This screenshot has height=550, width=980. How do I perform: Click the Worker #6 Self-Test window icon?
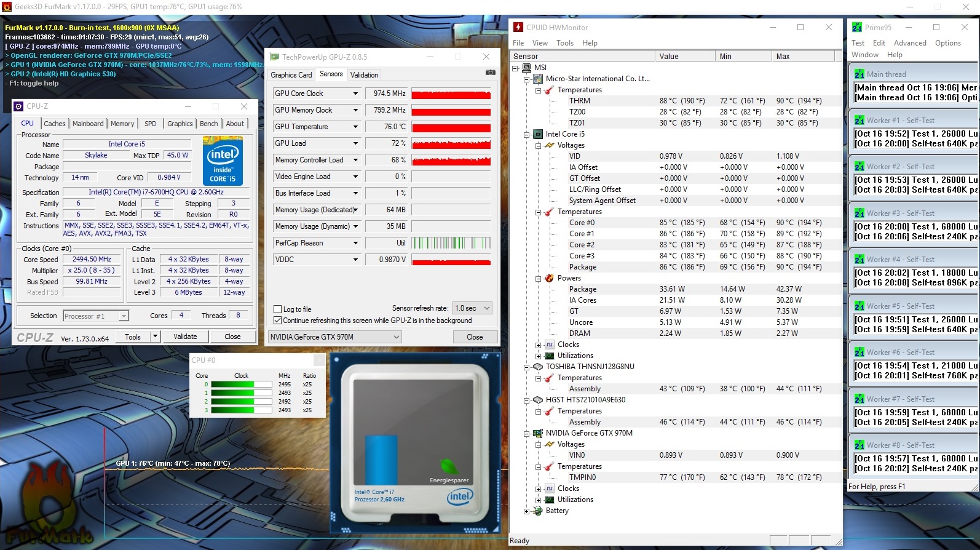click(859, 353)
